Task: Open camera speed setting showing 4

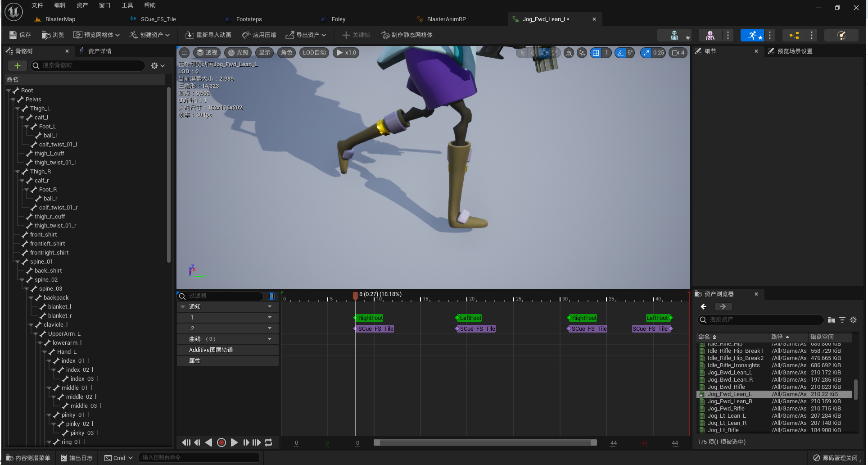Action: pos(678,53)
